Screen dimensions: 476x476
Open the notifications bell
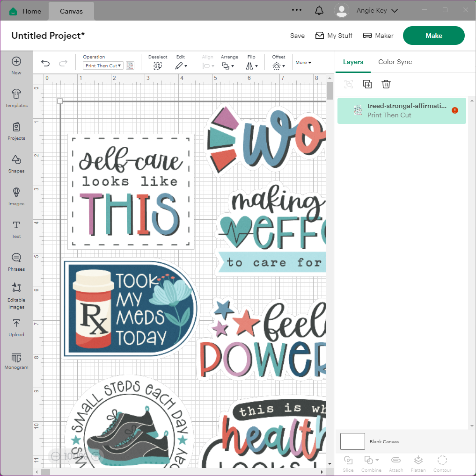(319, 10)
